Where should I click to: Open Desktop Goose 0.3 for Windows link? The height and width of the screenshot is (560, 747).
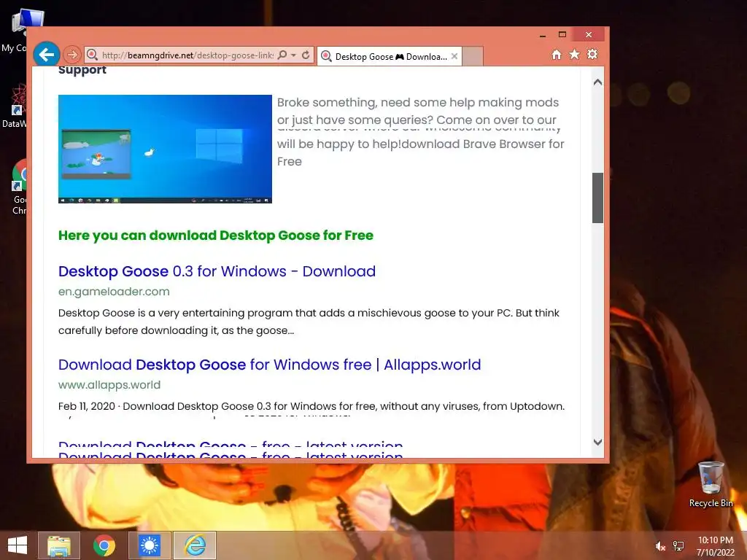point(217,271)
